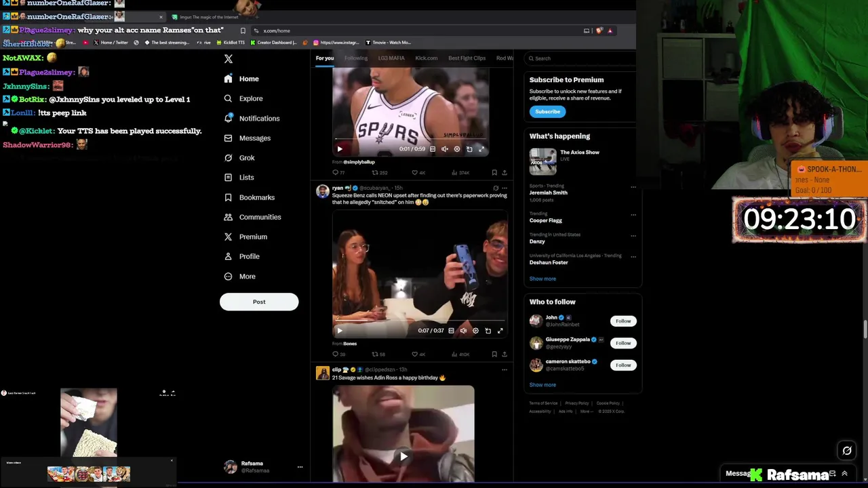
Task: Open Communities in the sidebar
Action: click(252, 217)
